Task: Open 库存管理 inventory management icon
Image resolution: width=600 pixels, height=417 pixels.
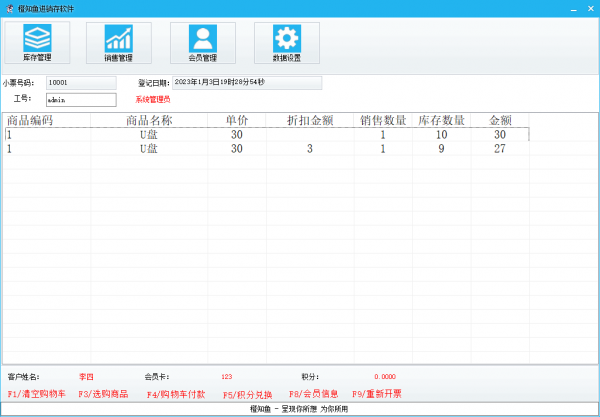Action: pos(37,43)
